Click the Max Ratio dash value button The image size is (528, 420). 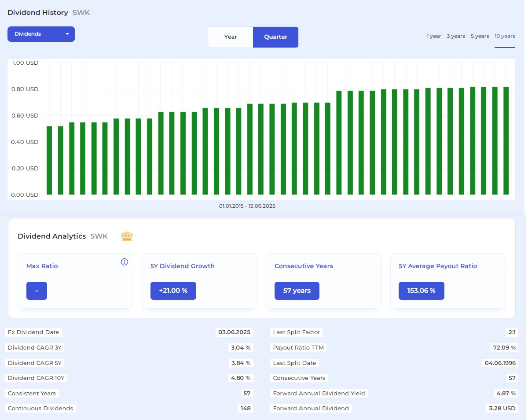tap(37, 291)
